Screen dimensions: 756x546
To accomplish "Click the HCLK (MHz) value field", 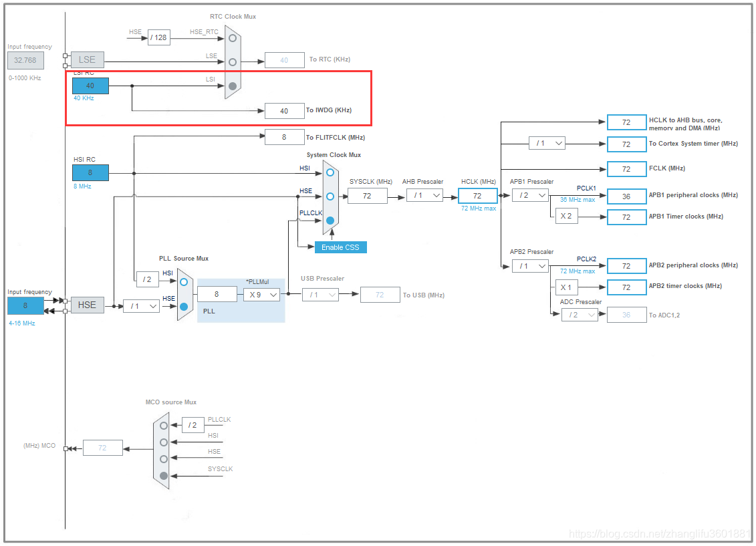I will 478,196.
